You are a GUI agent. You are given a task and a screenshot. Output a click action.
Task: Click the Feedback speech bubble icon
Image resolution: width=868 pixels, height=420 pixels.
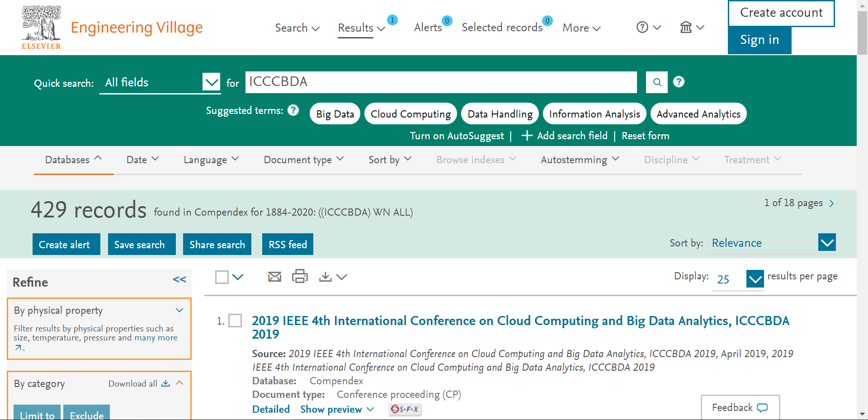coord(762,408)
